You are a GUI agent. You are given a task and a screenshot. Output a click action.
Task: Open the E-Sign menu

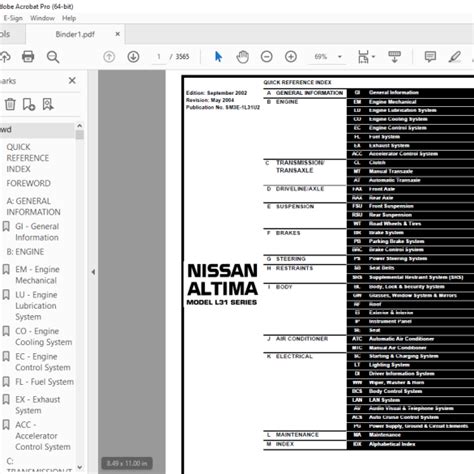tap(13, 18)
